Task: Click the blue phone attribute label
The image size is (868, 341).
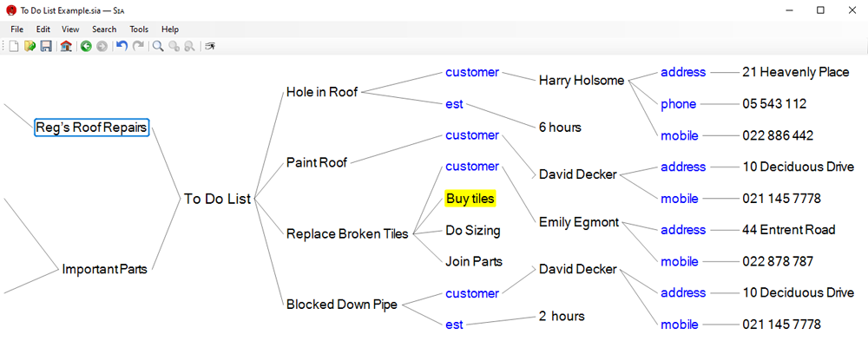Action: (x=678, y=104)
